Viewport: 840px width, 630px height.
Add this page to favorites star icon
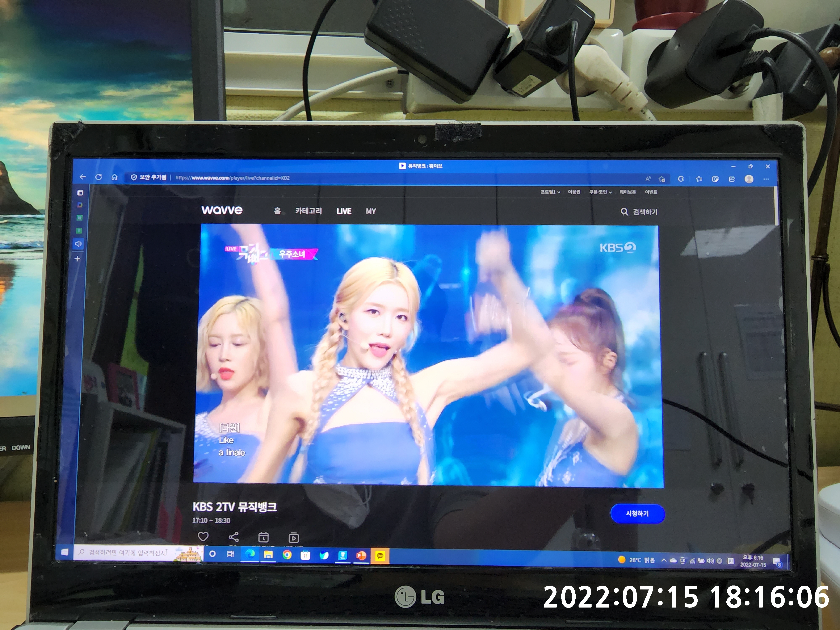[662, 179]
